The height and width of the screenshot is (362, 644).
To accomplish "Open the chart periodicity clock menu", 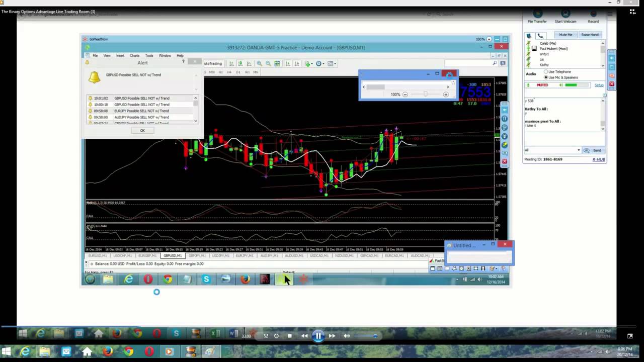I will click(320, 63).
